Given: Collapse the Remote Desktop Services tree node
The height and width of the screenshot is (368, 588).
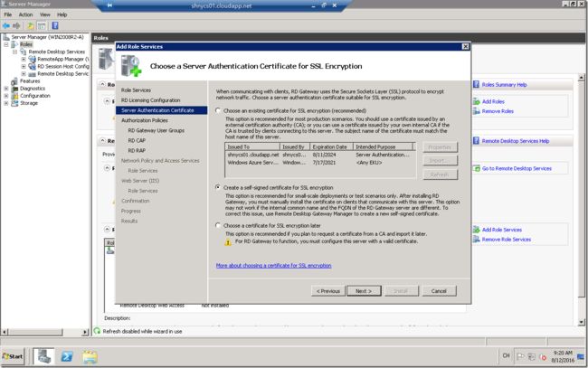Looking at the screenshot, I should click(15, 52).
